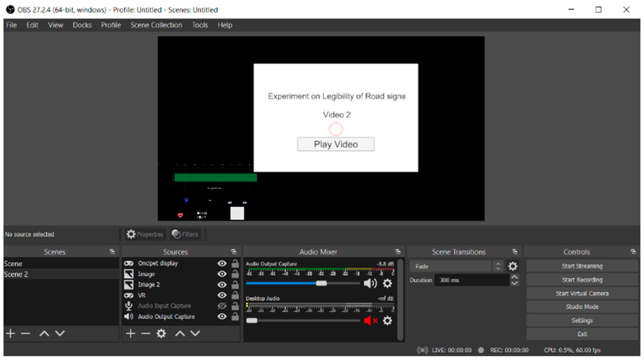Toggle lock on the VR source
Image resolution: width=644 pixels, height=360 pixels.
235,295
